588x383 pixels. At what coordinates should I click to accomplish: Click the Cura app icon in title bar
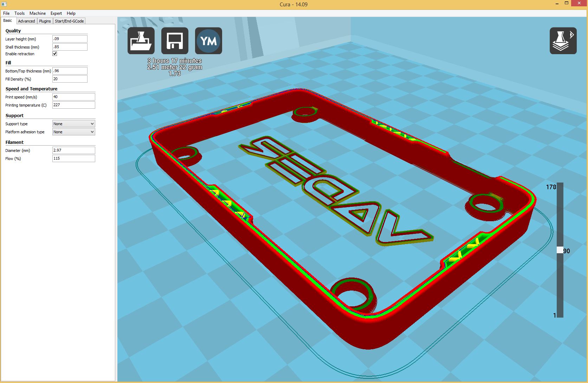coord(4,4)
